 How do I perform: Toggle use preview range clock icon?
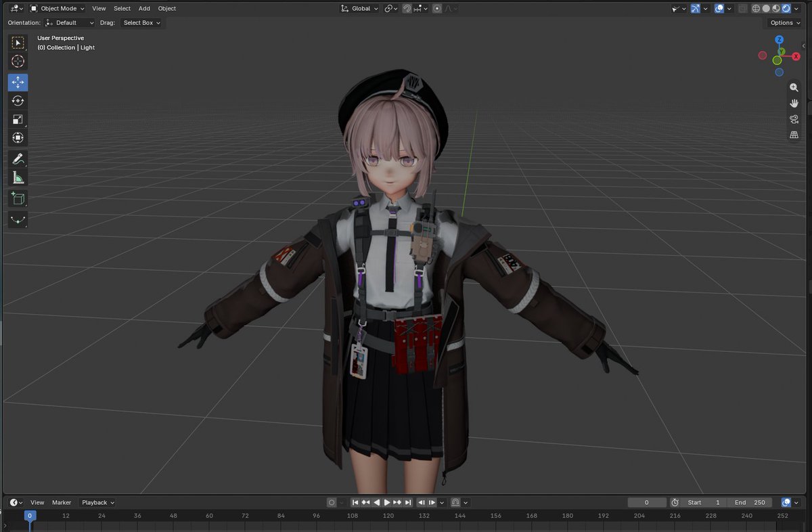(675, 502)
